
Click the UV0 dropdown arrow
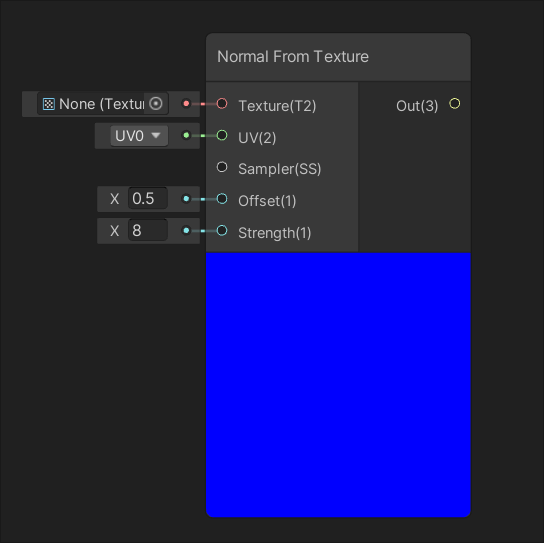coord(156,135)
